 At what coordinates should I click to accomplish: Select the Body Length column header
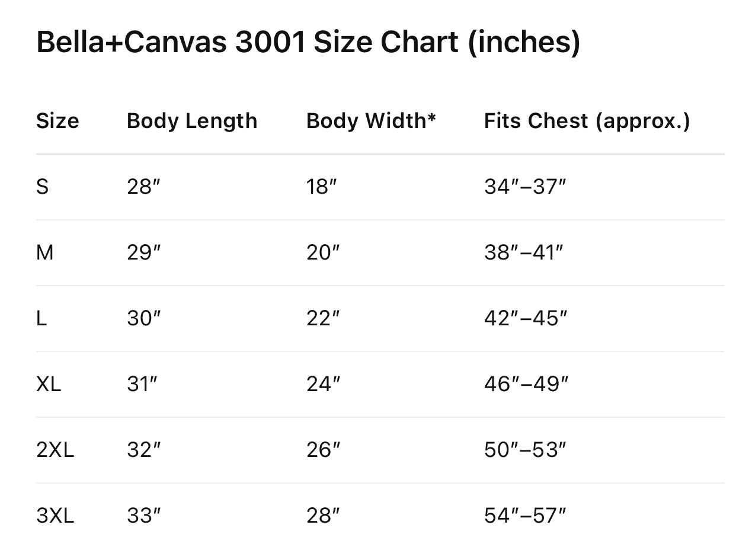[x=192, y=121]
